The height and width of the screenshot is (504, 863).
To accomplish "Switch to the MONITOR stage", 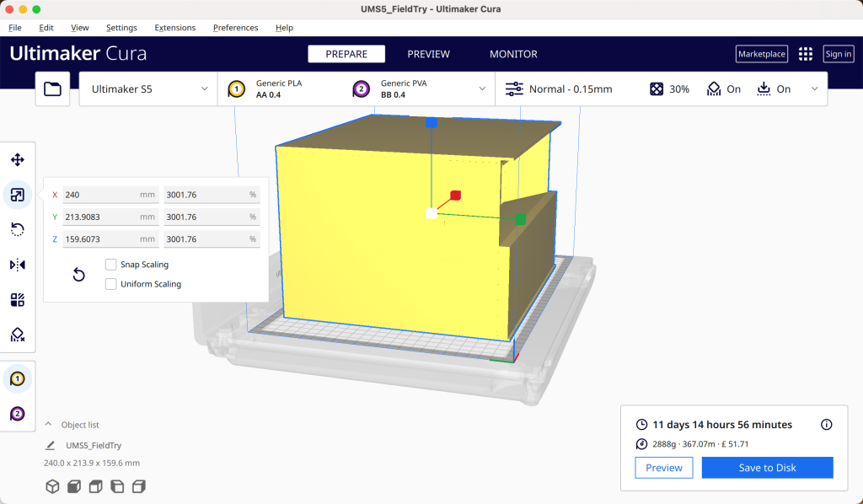I will click(x=513, y=54).
